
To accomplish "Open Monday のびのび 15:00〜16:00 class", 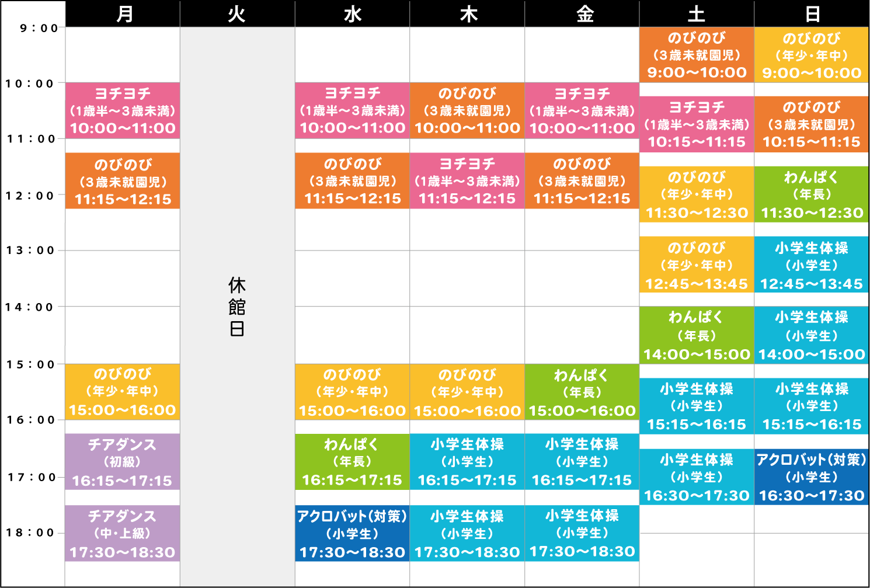I will click(123, 392).
